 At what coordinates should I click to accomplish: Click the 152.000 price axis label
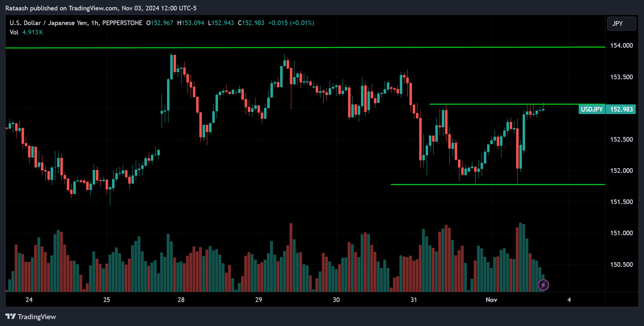pyautogui.click(x=621, y=171)
